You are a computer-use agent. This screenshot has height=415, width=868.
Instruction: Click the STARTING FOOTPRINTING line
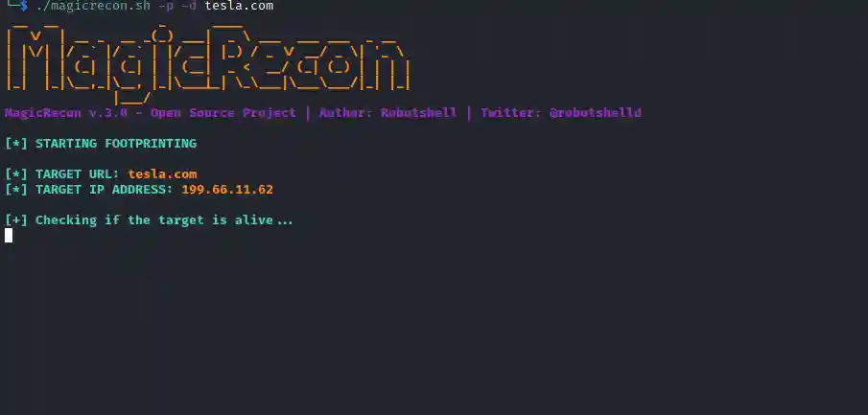101,144
